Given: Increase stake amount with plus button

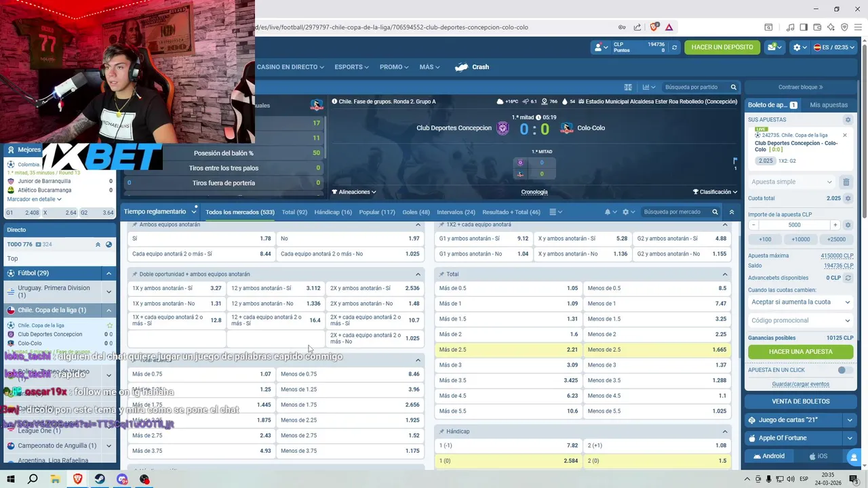Looking at the screenshot, I should [x=835, y=225].
